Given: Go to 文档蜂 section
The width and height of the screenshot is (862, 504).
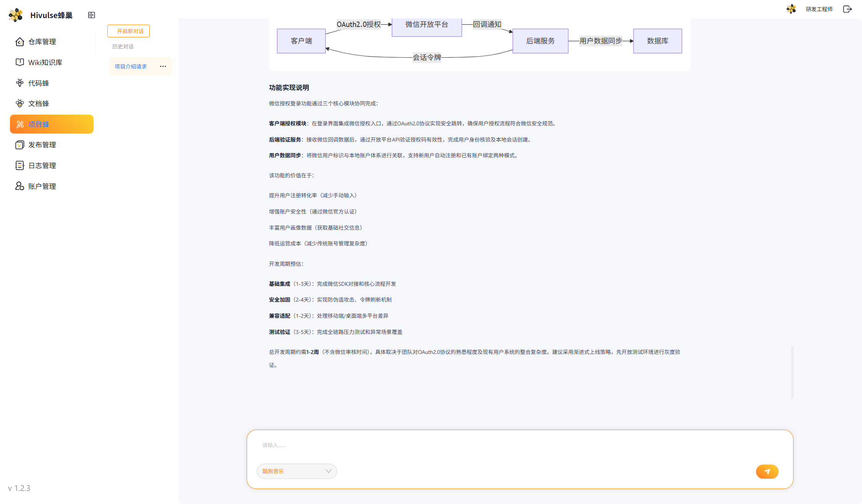Looking at the screenshot, I should pos(52,103).
